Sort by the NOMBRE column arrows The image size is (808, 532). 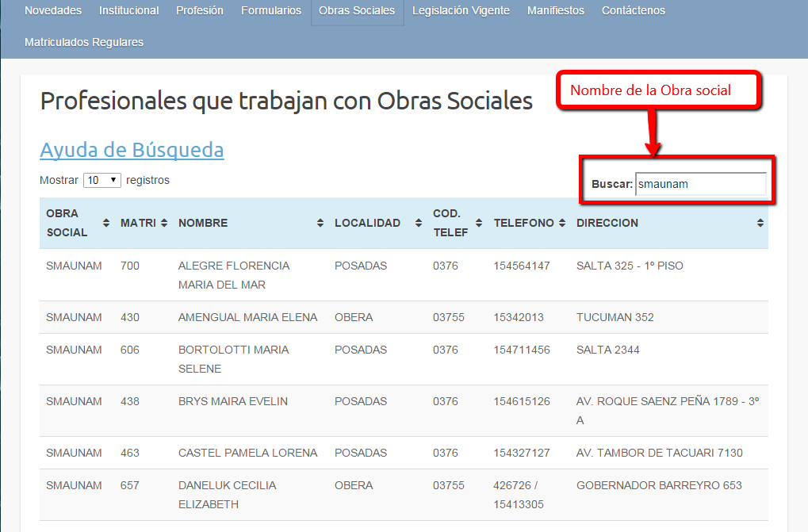pyautogui.click(x=320, y=223)
